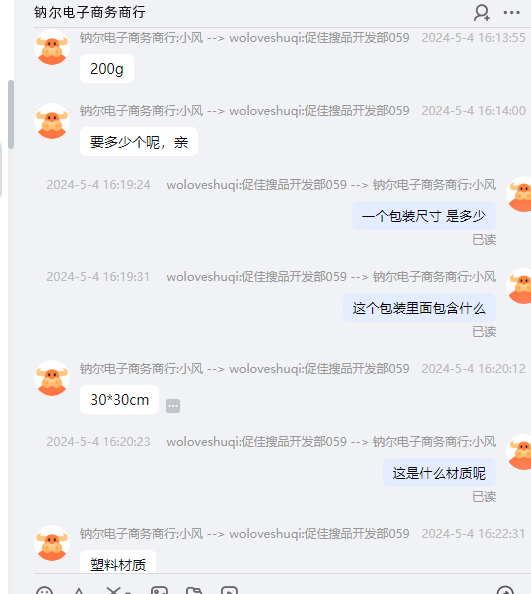
Task: Click the ellipsis badge beside 30*30cm message
Action: click(173, 406)
